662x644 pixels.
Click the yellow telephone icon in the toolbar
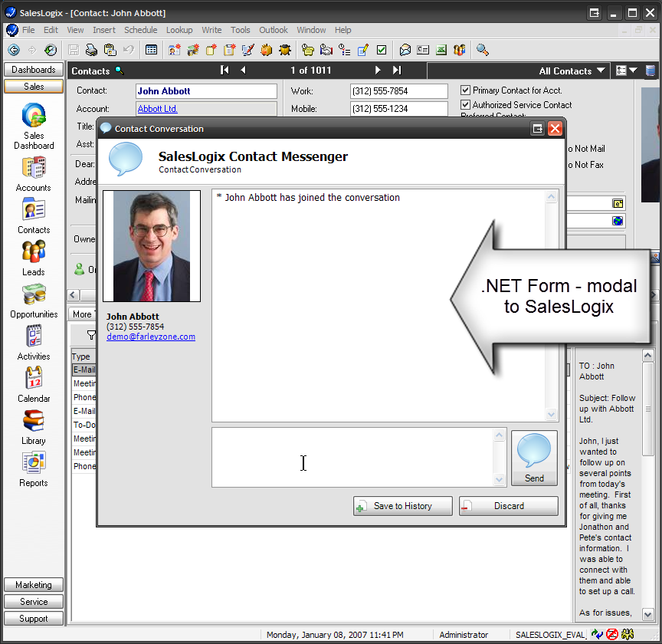(308, 50)
